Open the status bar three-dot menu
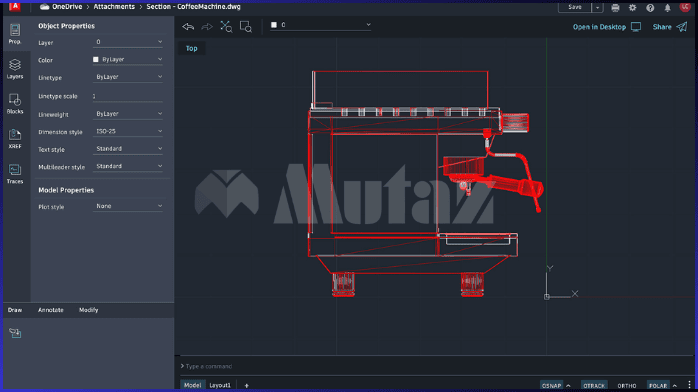Viewport: 698px width, 392px height. (x=689, y=385)
